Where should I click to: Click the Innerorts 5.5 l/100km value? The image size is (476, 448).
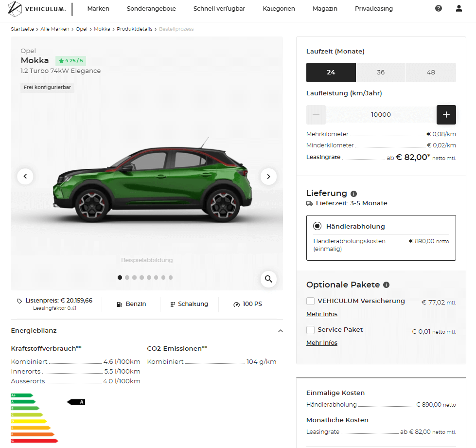pos(122,372)
